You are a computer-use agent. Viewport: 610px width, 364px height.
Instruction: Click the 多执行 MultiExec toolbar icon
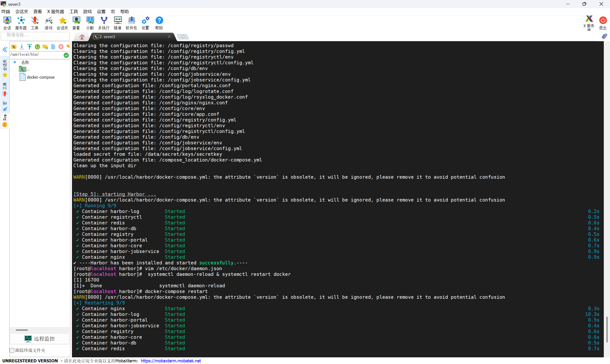103,23
